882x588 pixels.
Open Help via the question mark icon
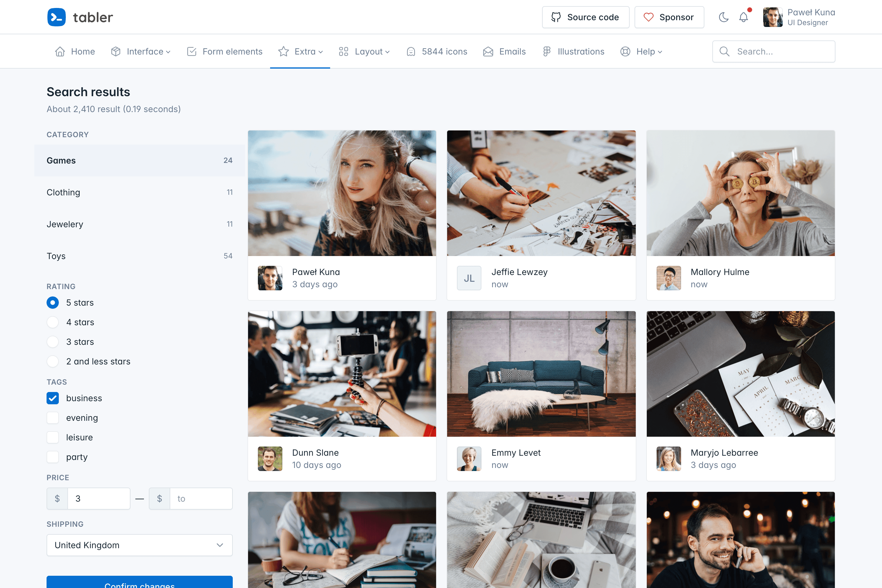pyautogui.click(x=625, y=51)
